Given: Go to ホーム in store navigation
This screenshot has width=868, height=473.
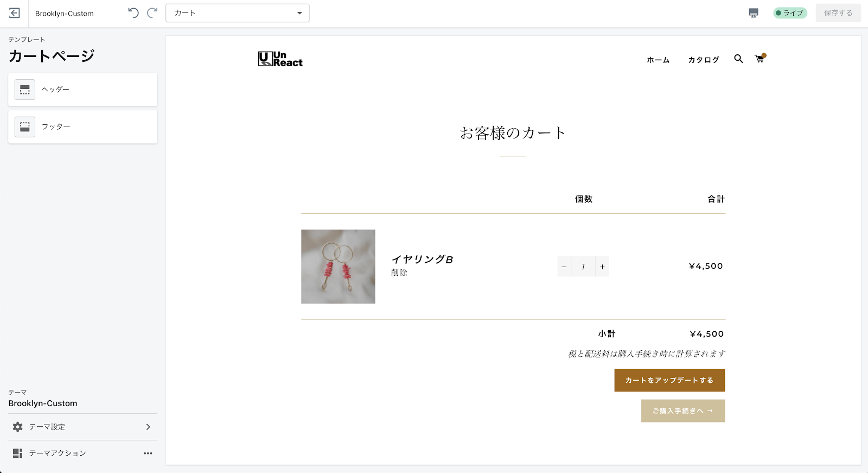Looking at the screenshot, I should point(658,60).
